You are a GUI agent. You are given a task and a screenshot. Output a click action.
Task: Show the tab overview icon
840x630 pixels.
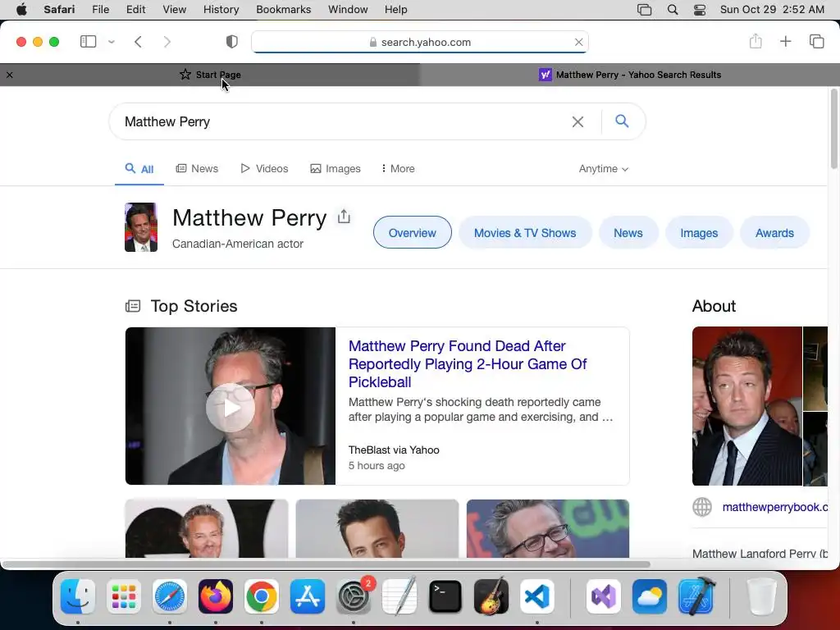click(x=816, y=41)
